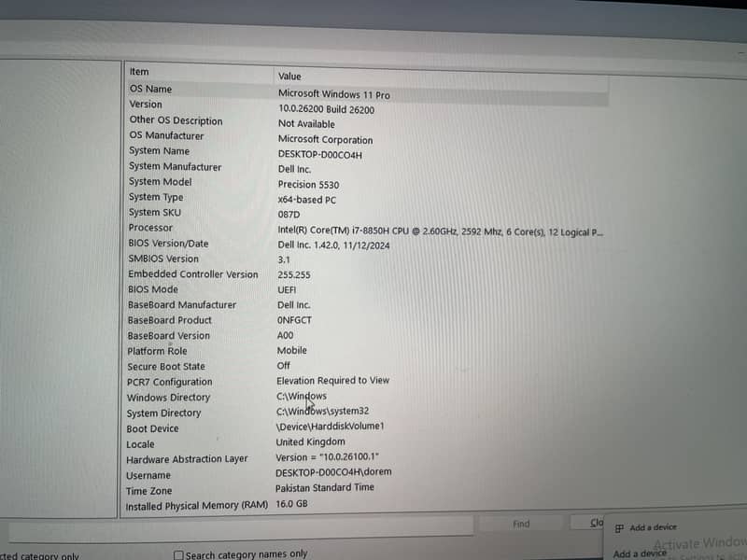Select the Windows Directory row
Viewport: 747px width, 560px height.
(169, 398)
